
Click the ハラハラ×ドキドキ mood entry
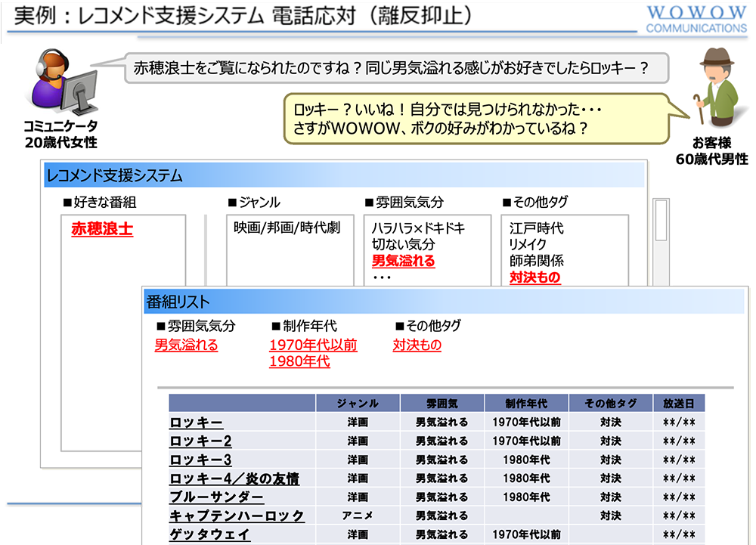point(419,228)
